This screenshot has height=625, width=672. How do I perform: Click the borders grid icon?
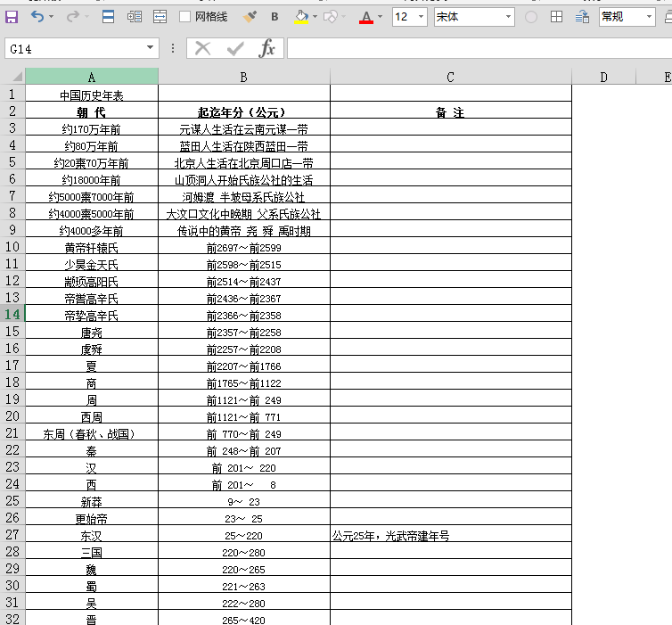tap(556, 17)
